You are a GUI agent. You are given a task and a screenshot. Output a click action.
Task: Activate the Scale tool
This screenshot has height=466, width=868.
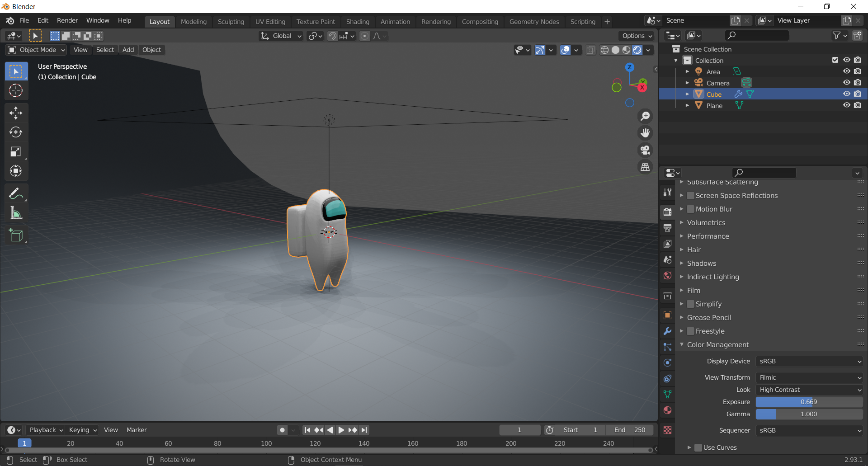pos(16,151)
